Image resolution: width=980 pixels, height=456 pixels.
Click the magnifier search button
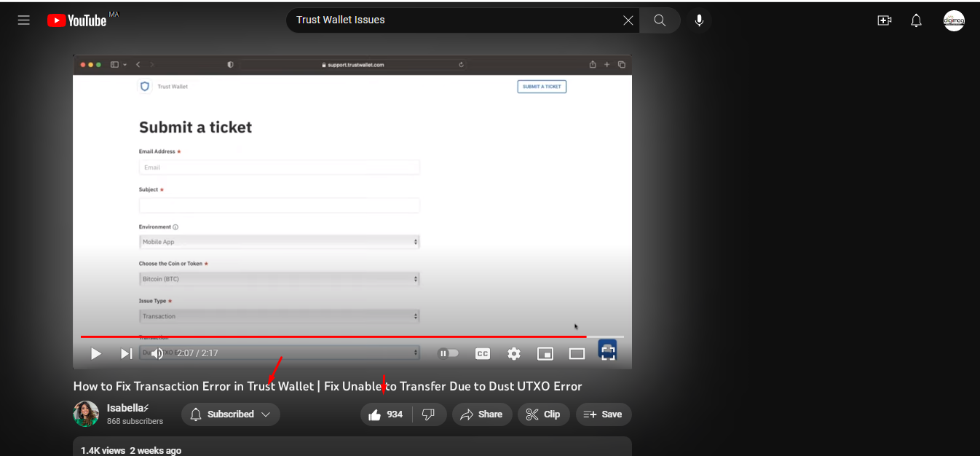point(660,20)
